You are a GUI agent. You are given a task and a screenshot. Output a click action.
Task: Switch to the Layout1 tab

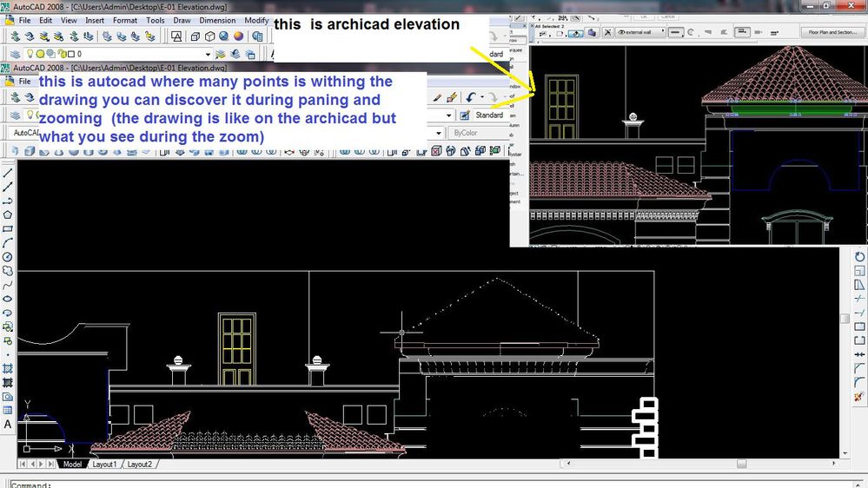pos(104,465)
